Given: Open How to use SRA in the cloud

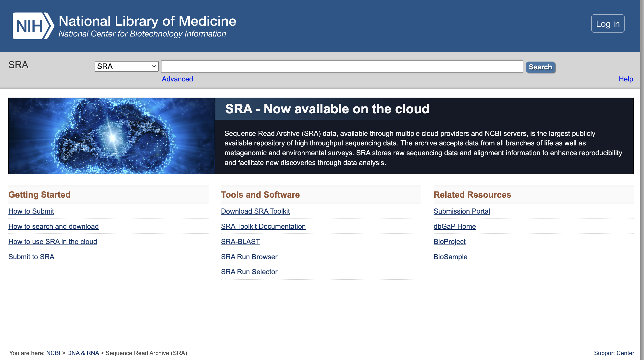Looking at the screenshot, I should click(52, 241).
